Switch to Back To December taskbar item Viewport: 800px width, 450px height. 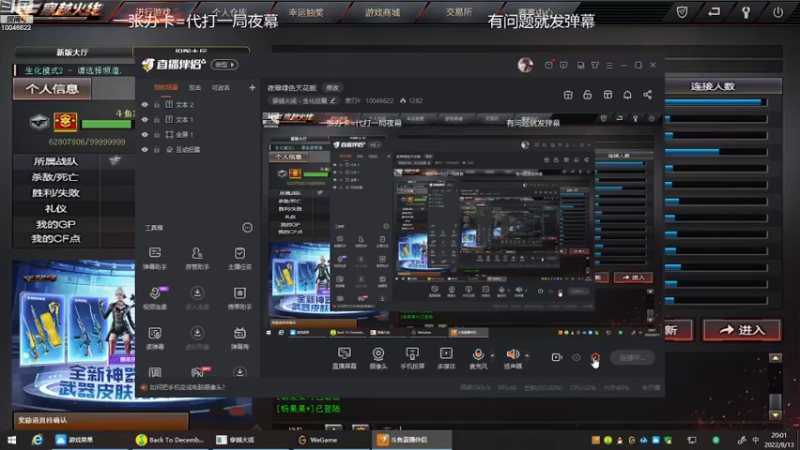point(171,440)
